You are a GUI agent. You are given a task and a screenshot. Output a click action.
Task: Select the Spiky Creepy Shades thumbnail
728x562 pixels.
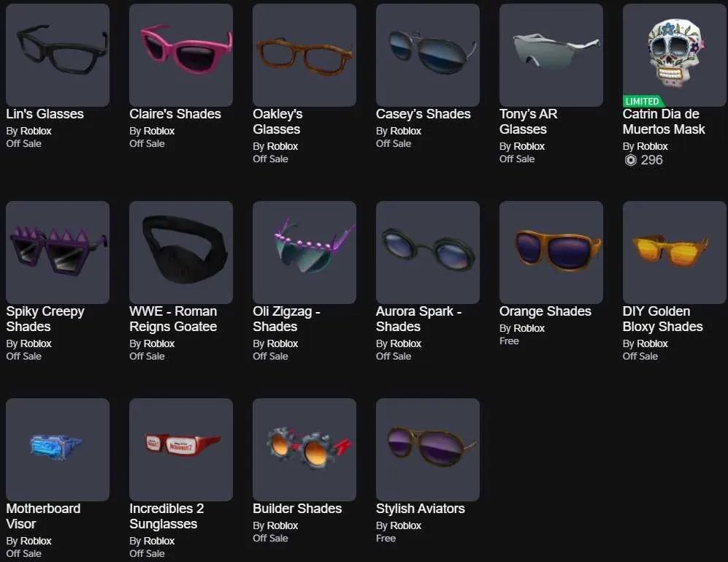(58, 252)
